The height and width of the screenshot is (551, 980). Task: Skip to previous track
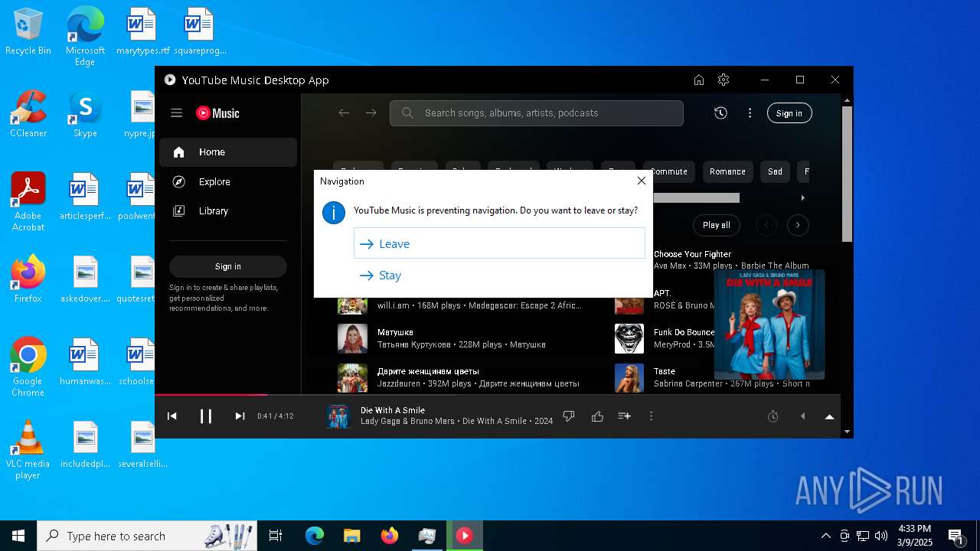(172, 416)
